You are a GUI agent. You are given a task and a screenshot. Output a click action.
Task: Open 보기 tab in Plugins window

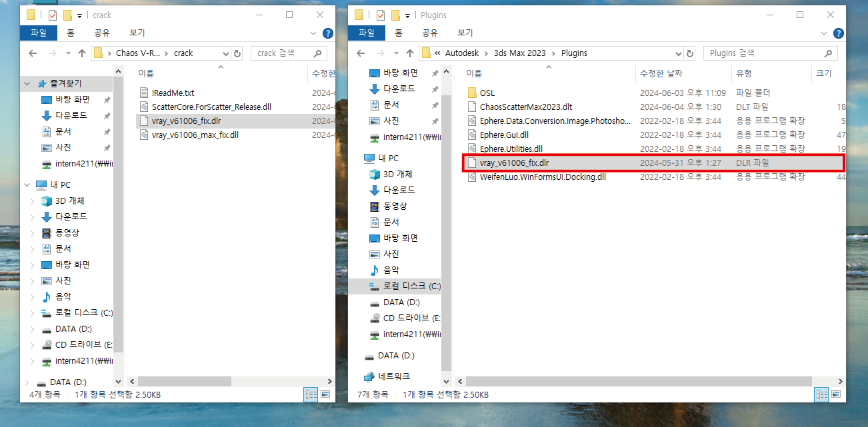click(x=465, y=33)
